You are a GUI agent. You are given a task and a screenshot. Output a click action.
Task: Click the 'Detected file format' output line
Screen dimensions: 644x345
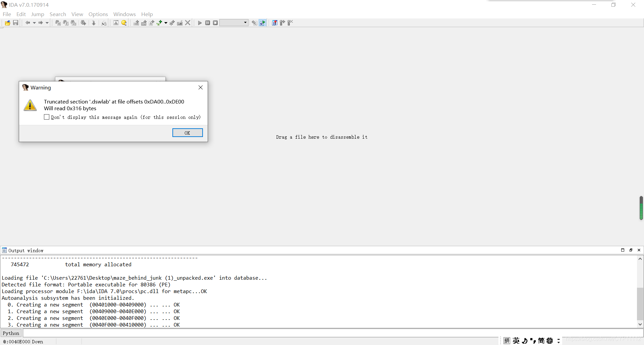click(x=86, y=284)
